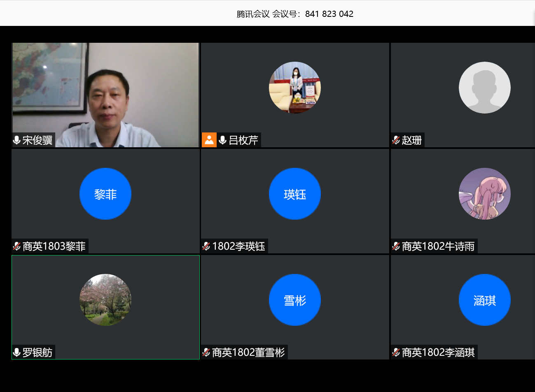Click the microphone icon beside 宋俊骥
The width and height of the screenshot is (535, 392).
[x=17, y=140]
